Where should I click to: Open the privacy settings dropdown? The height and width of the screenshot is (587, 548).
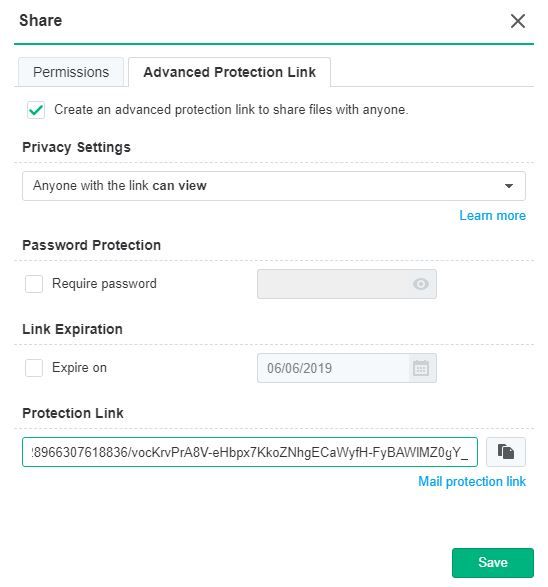click(x=274, y=186)
